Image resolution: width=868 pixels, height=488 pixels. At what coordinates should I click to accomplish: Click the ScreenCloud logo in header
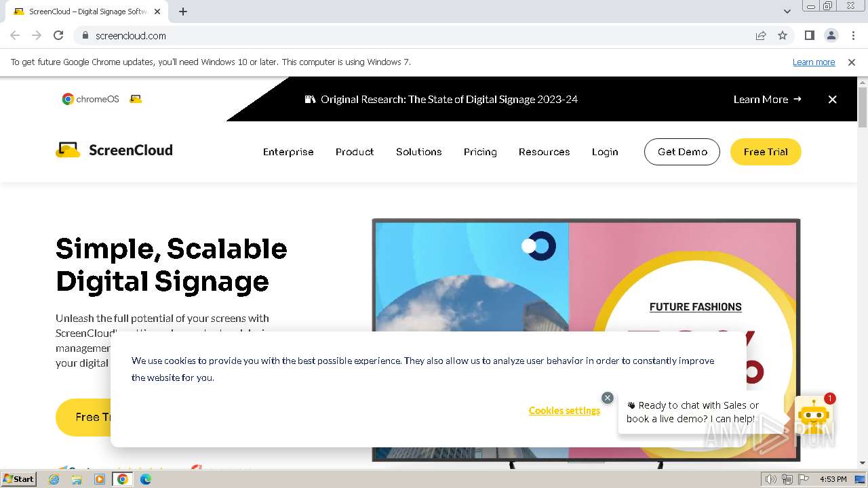pos(114,150)
